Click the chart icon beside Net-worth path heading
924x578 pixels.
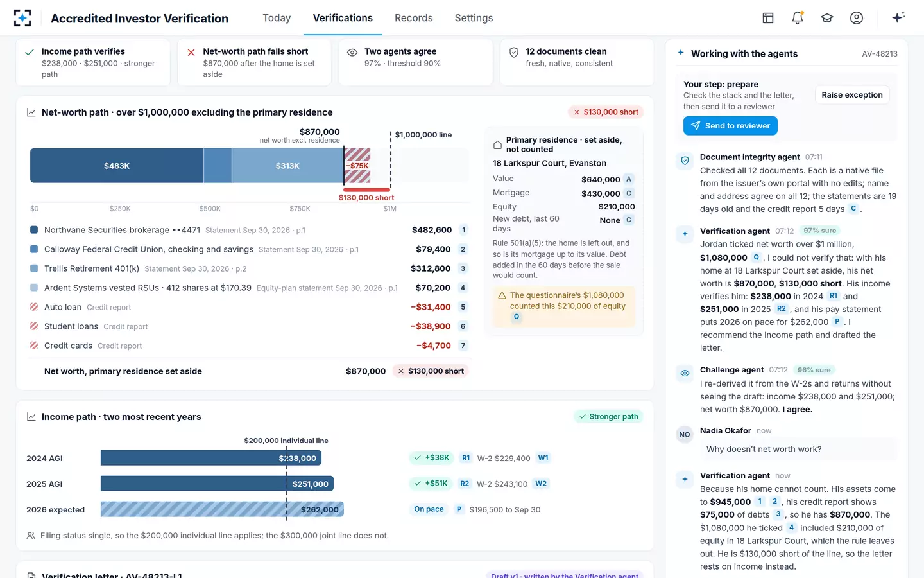tap(31, 112)
